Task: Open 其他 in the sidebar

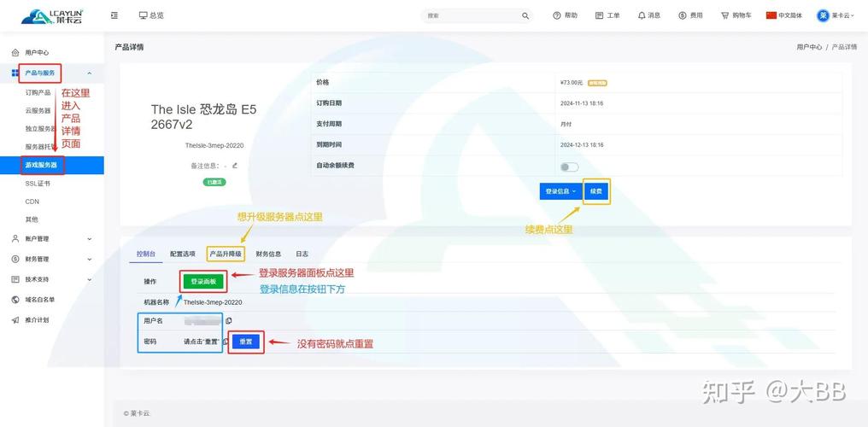Action: 32,219
